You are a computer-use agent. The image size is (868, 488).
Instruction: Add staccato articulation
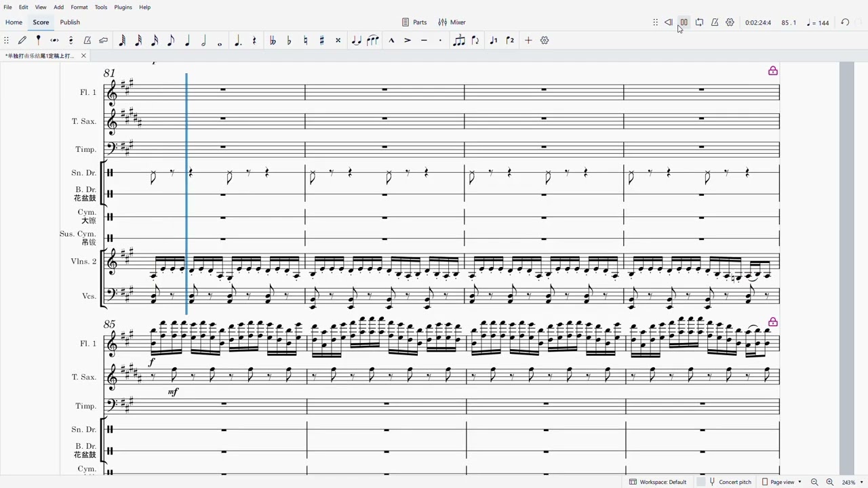pyautogui.click(x=440, y=41)
